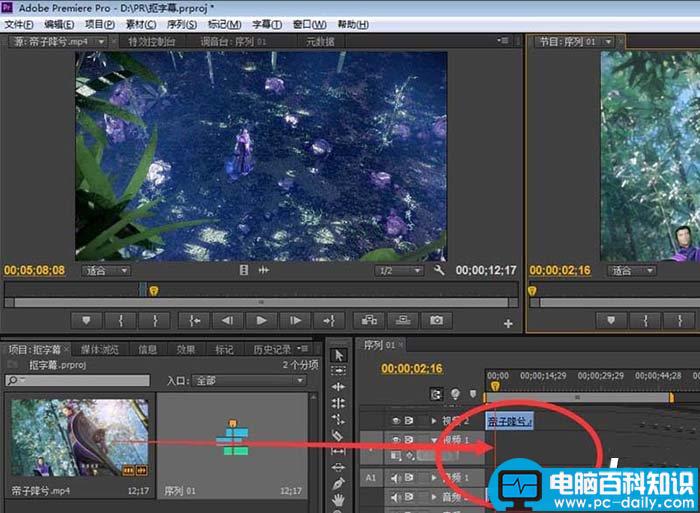This screenshot has width=700, height=513.
Task: Open Source monitor button editor plus
Action: [x=508, y=323]
